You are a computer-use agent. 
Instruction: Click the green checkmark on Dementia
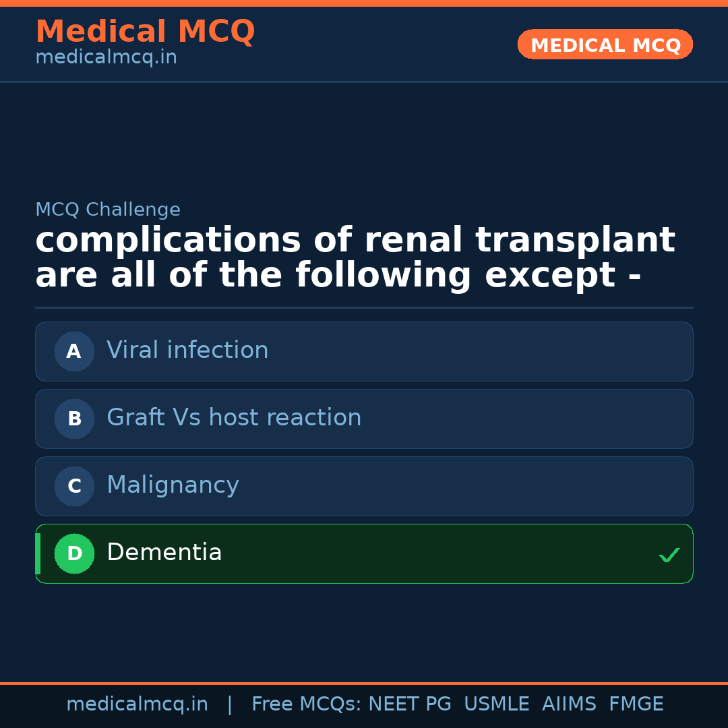tap(669, 555)
